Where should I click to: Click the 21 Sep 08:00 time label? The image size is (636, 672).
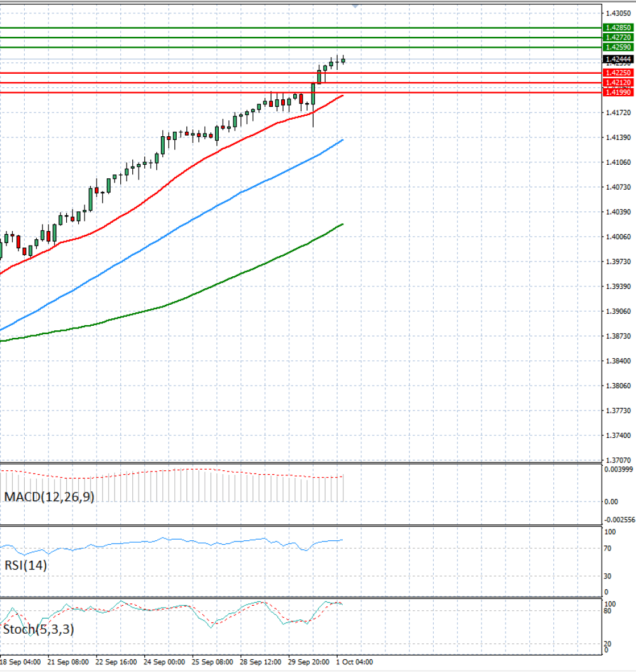[x=68, y=662]
